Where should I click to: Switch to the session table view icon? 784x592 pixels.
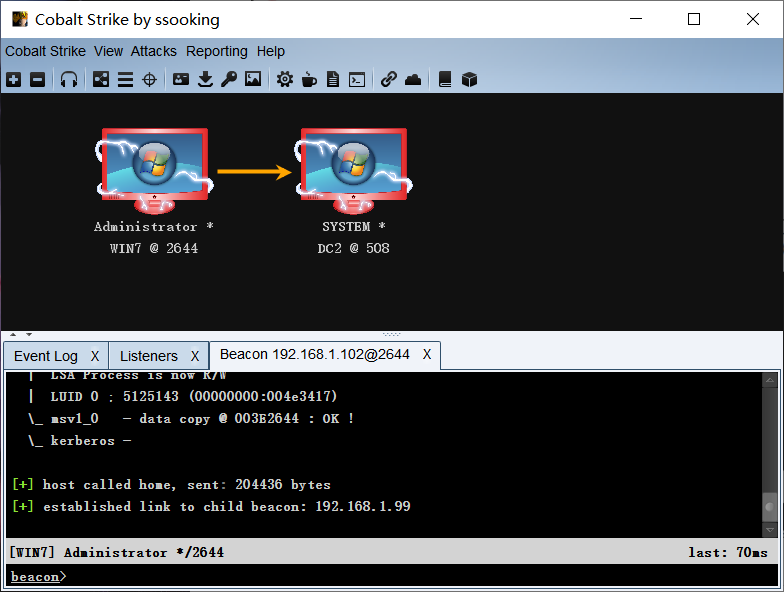tap(125, 79)
